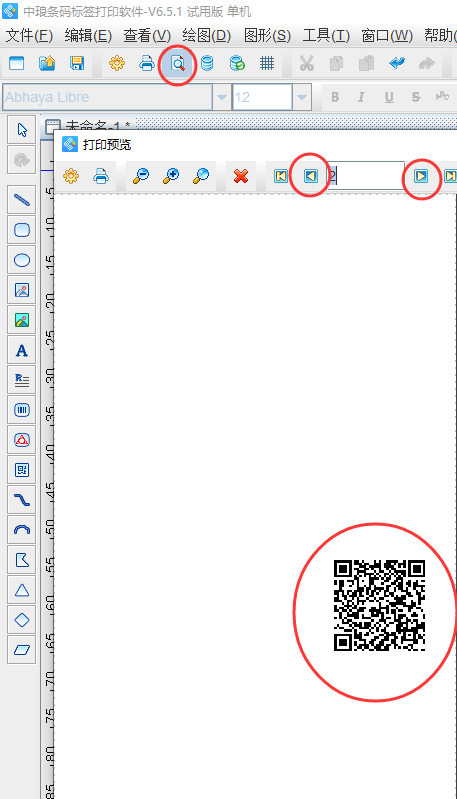This screenshot has height=799, width=457.
Task: Open the 绘图(D) menu
Action: [x=207, y=36]
